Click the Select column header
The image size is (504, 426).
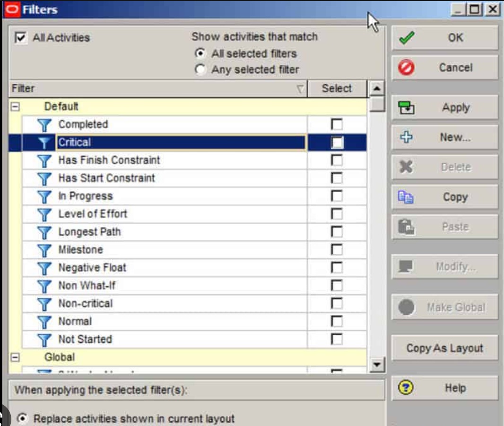coord(337,89)
